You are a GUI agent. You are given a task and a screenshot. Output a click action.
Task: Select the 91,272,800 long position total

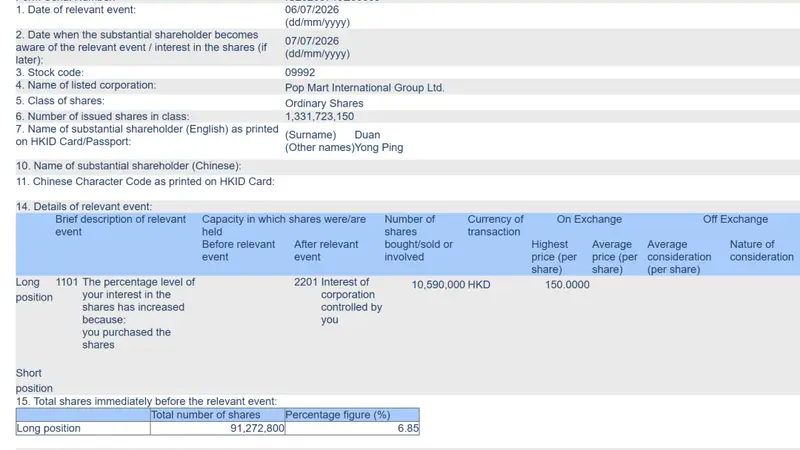[257, 428]
